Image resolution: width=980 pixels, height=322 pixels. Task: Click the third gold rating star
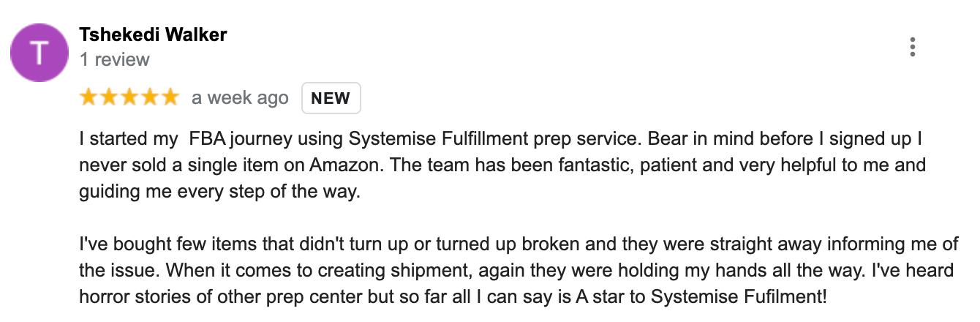pos(129,97)
